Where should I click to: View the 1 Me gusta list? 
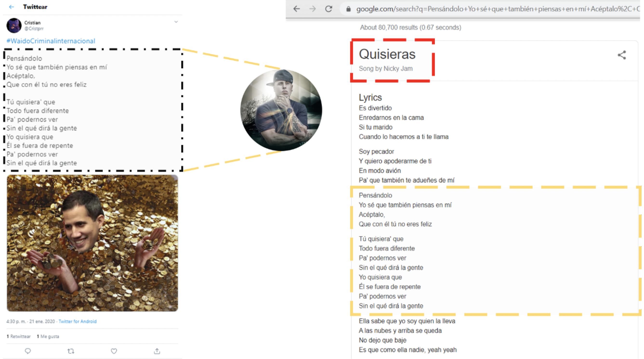coord(48,337)
